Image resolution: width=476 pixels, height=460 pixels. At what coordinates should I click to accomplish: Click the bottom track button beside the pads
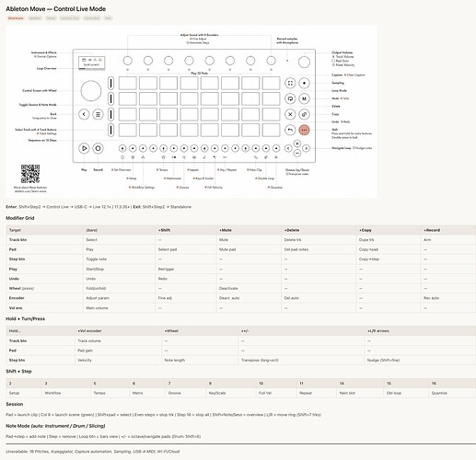pyautogui.click(x=110, y=130)
